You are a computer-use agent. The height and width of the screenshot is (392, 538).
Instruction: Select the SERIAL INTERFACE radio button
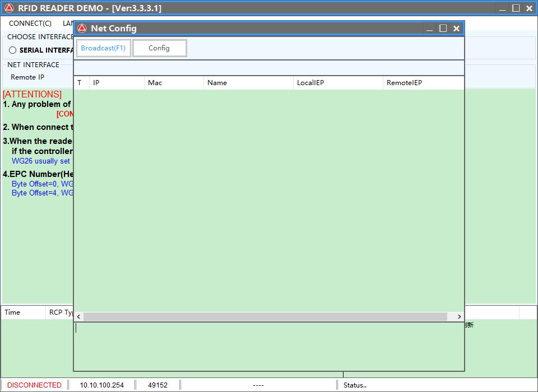coord(12,50)
